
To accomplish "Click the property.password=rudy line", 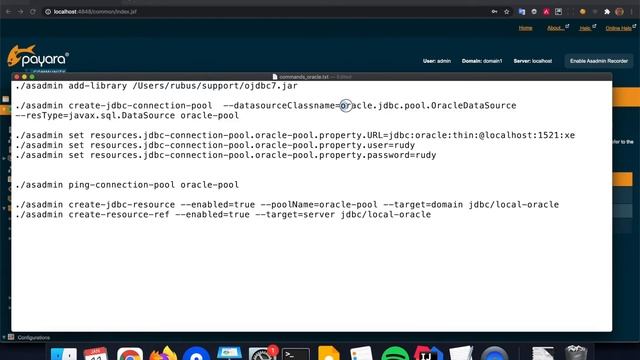I will click(226, 155).
